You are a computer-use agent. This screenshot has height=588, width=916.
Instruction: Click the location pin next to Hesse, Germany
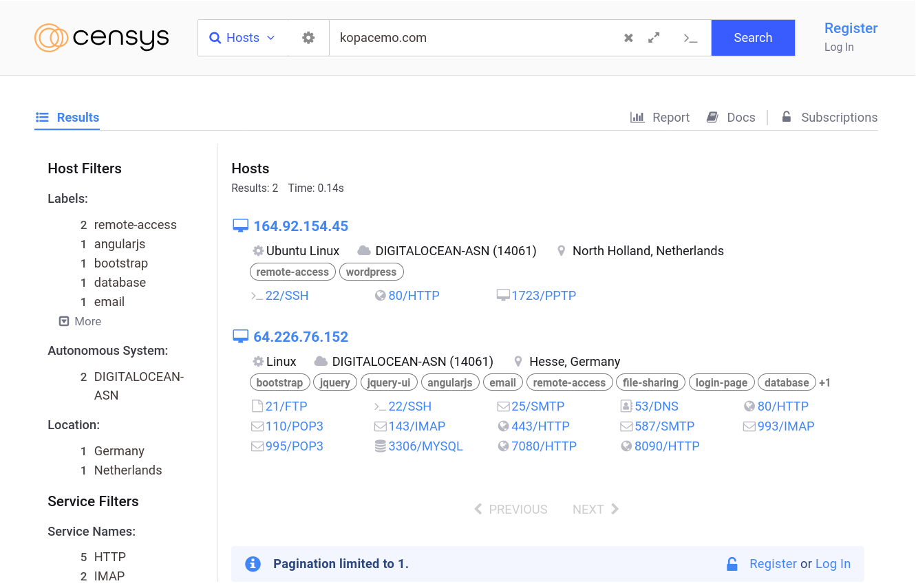(518, 362)
